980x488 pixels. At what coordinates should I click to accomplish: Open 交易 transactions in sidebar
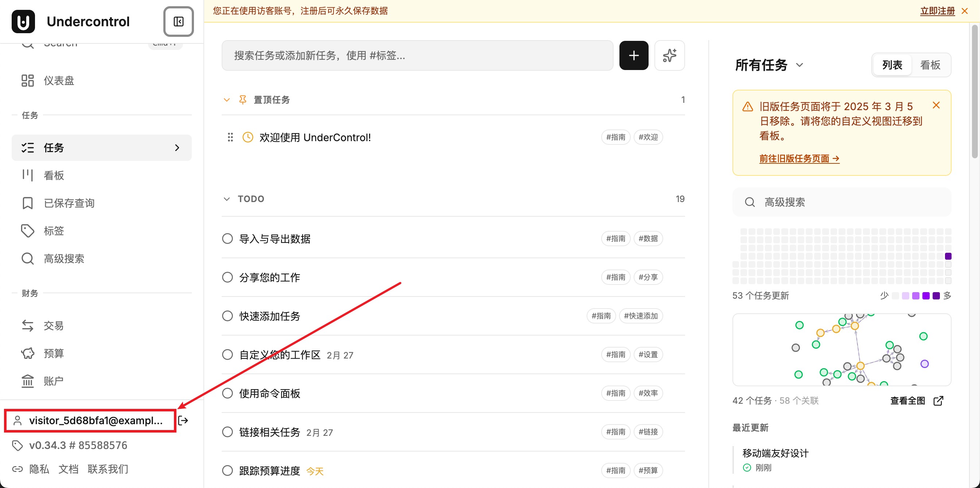click(x=102, y=325)
